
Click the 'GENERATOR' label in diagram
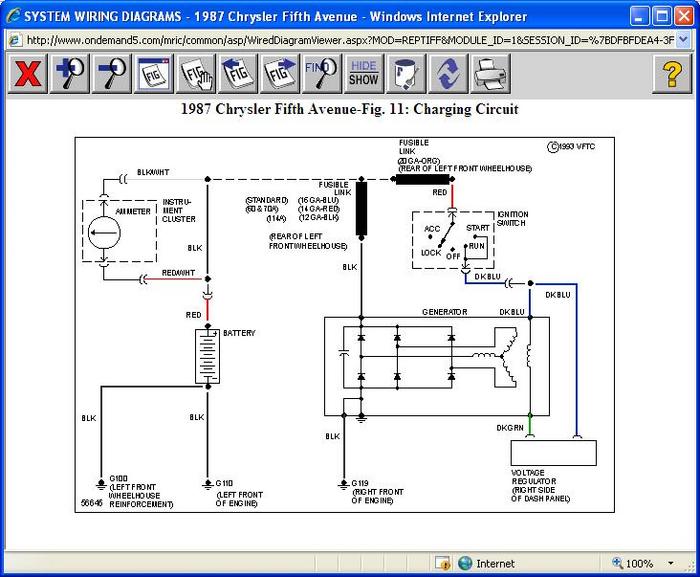point(445,312)
